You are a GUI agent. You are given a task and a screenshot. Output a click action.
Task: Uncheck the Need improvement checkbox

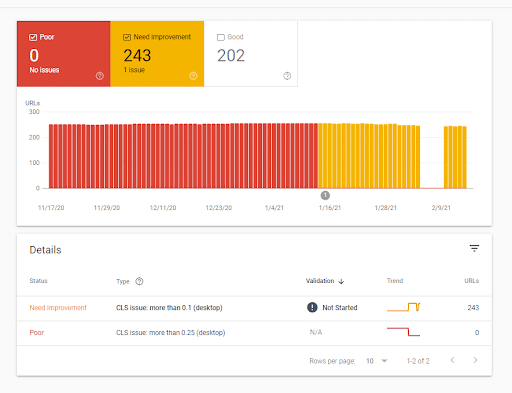127,37
